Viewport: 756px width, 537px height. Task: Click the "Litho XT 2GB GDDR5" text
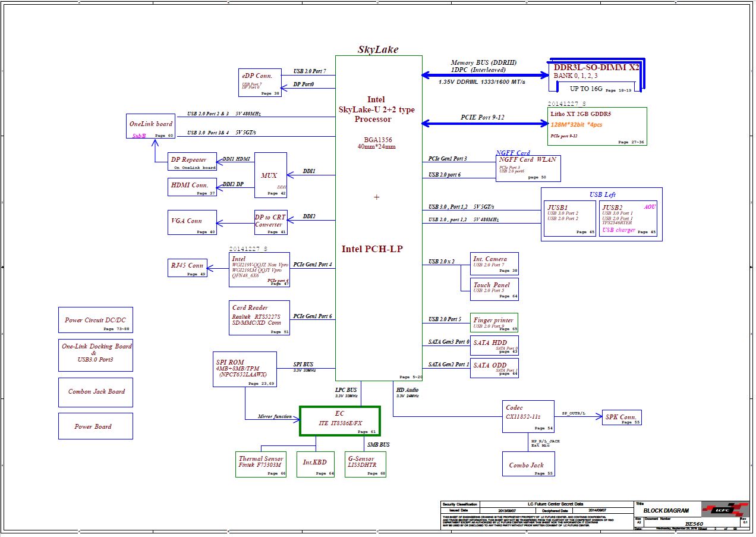tap(582, 114)
